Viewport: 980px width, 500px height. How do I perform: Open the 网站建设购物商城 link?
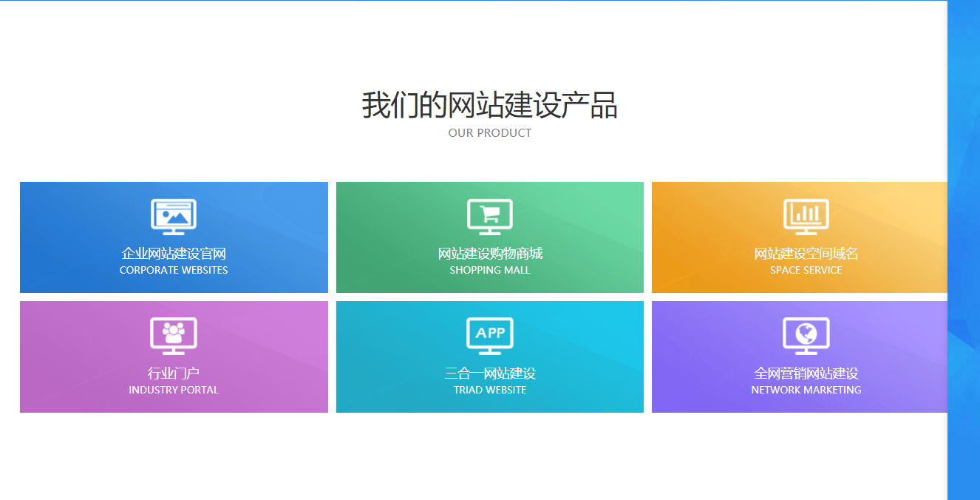pos(490,254)
